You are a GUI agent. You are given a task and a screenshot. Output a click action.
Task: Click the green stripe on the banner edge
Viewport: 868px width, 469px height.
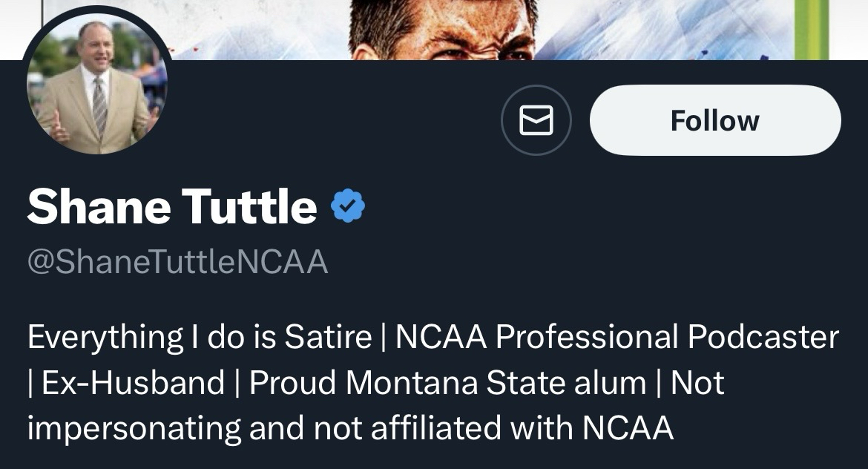click(812, 28)
